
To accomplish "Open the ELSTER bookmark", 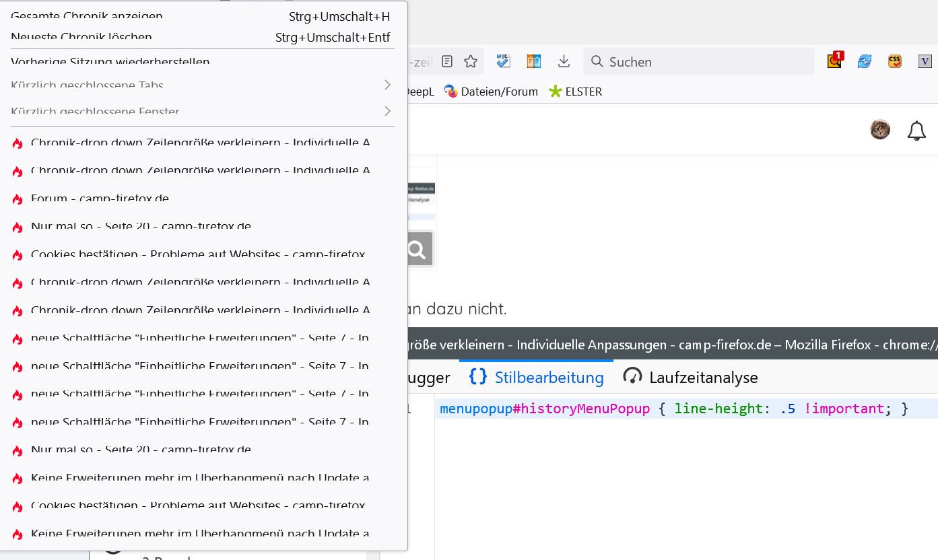I will pyautogui.click(x=576, y=92).
